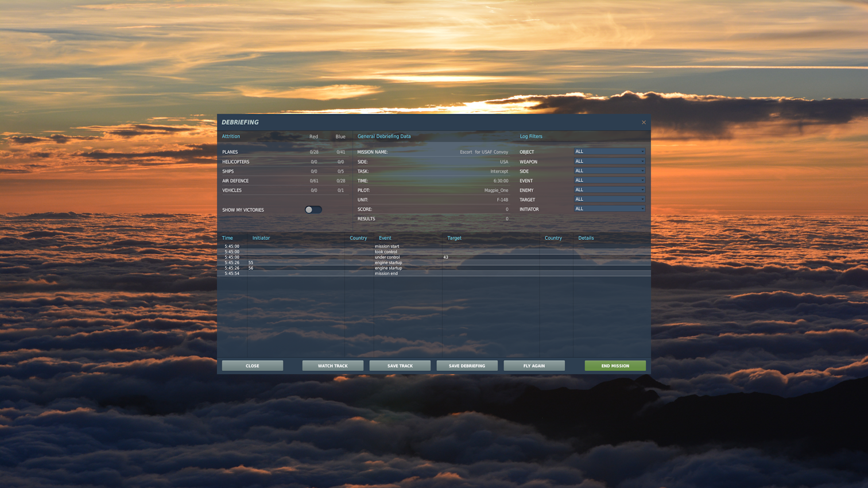868x488 pixels.
Task: Close the Debriefing window with X icon
Action: click(x=644, y=122)
